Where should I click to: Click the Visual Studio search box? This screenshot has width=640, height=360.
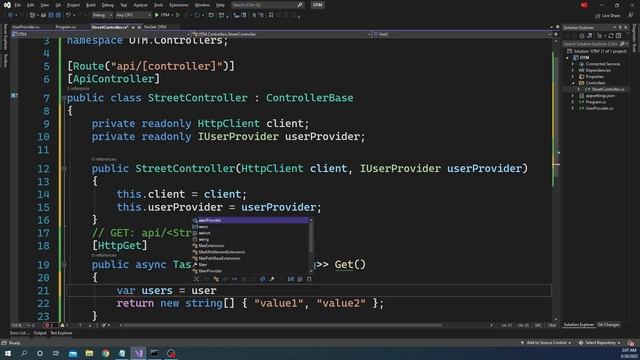point(267,5)
